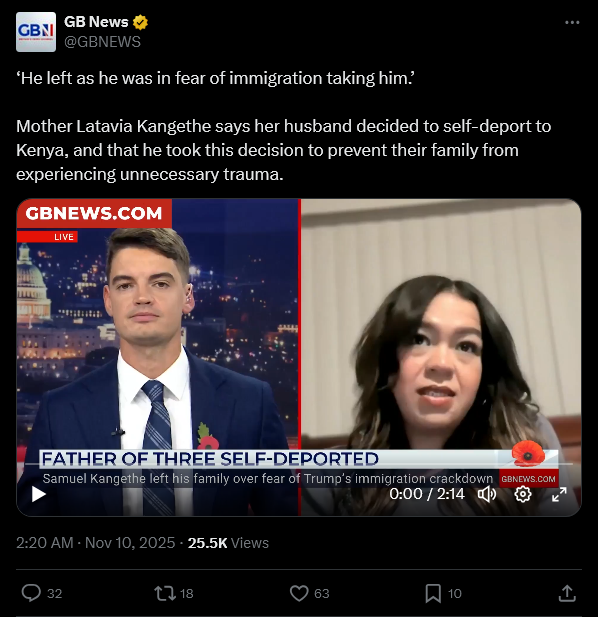Expand video to fullscreen
Viewport: 598px width, 617px height.
[x=559, y=494]
